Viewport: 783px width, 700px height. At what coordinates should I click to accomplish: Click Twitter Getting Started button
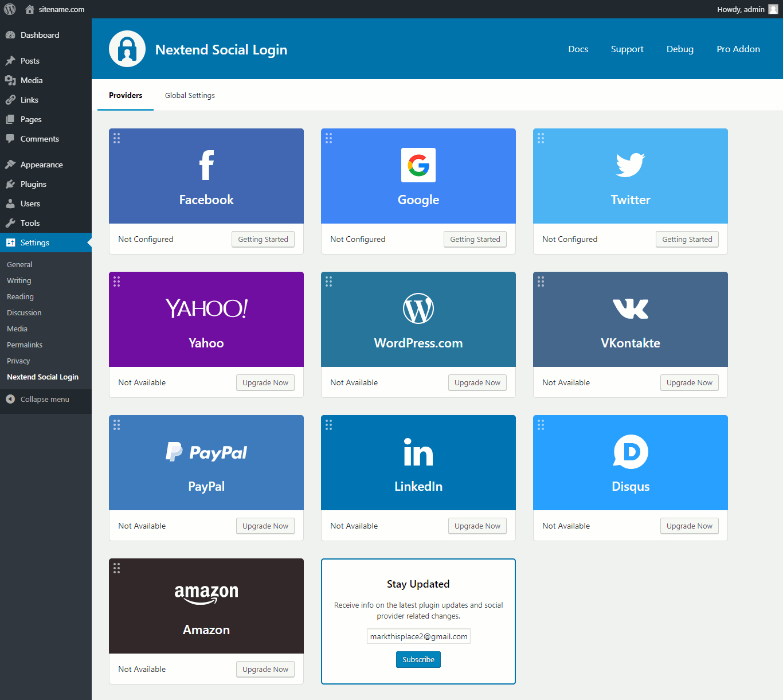(x=687, y=239)
